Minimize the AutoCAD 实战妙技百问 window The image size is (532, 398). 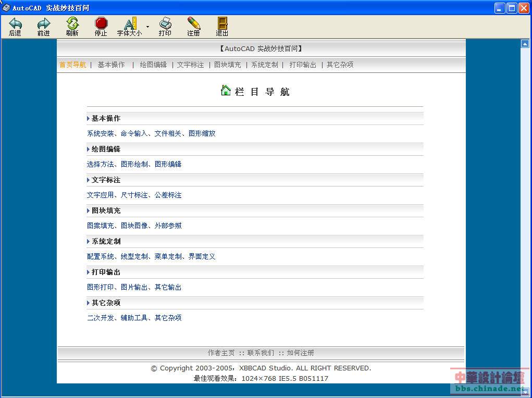click(500, 8)
